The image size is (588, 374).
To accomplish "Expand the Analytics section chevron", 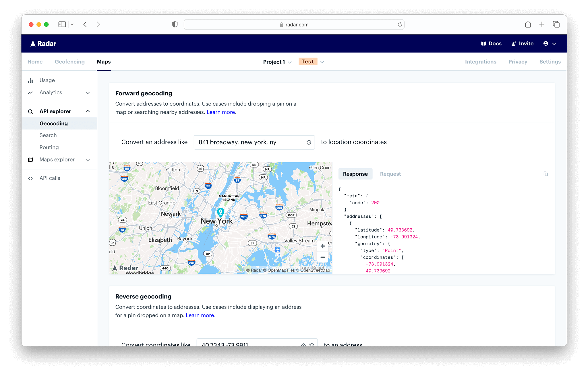I will (x=88, y=93).
